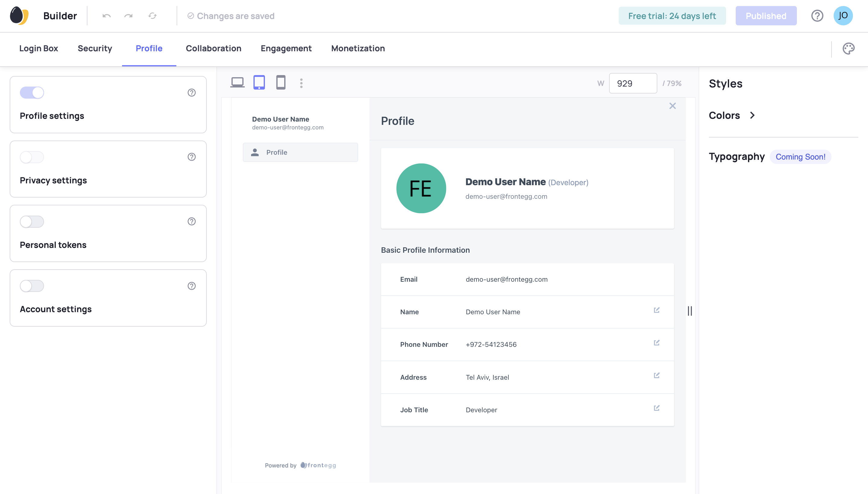Disable the Profile settings toggle

32,93
